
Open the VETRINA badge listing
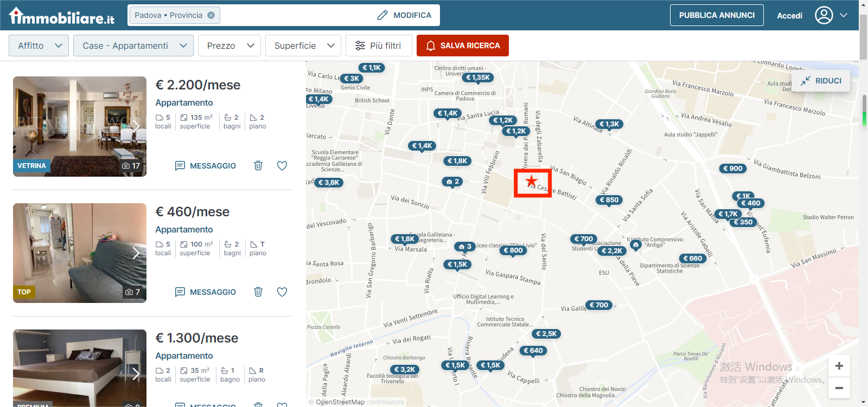tap(31, 166)
